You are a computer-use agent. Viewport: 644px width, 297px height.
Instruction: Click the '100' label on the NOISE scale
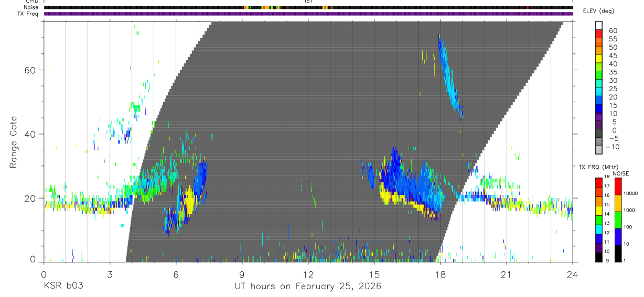(x=629, y=227)
